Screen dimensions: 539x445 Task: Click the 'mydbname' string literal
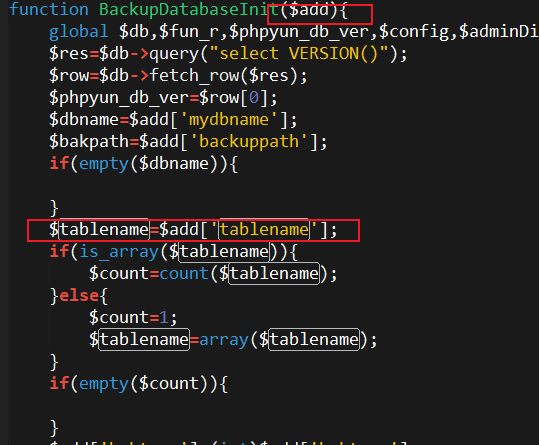coord(229,120)
